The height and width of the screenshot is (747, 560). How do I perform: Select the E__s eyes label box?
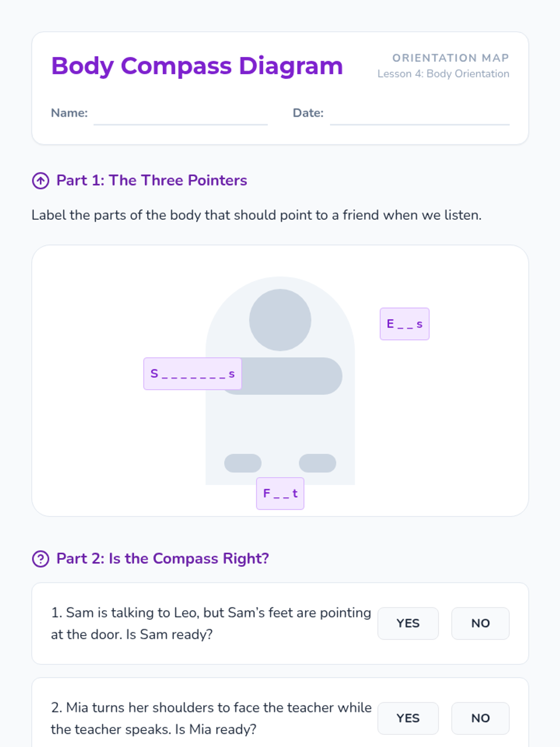coord(405,324)
